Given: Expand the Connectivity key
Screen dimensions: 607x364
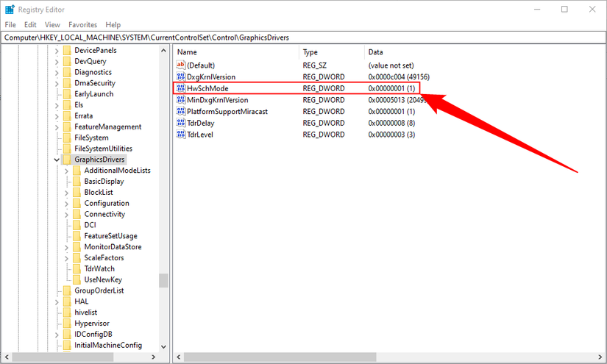Looking at the screenshot, I should pyautogui.click(x=66, y=214).
